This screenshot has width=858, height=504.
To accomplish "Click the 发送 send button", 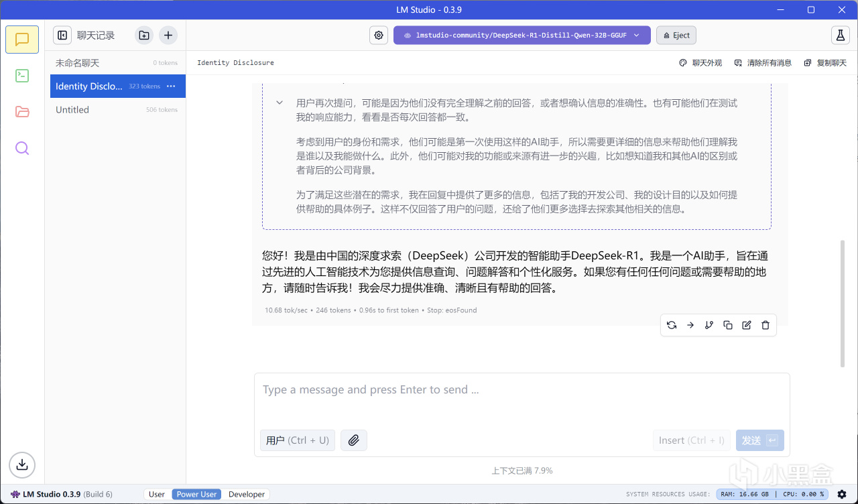I will 759,440.
